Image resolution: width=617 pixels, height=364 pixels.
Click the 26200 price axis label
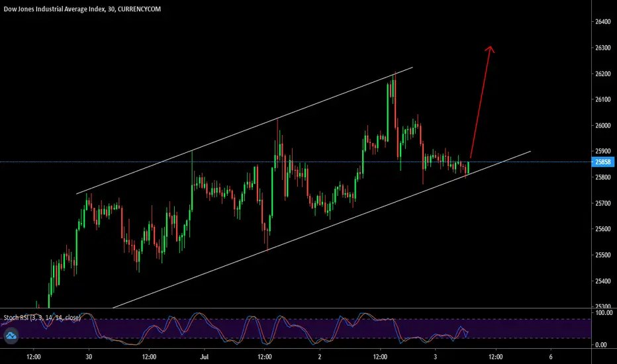(x=603, y=73)
